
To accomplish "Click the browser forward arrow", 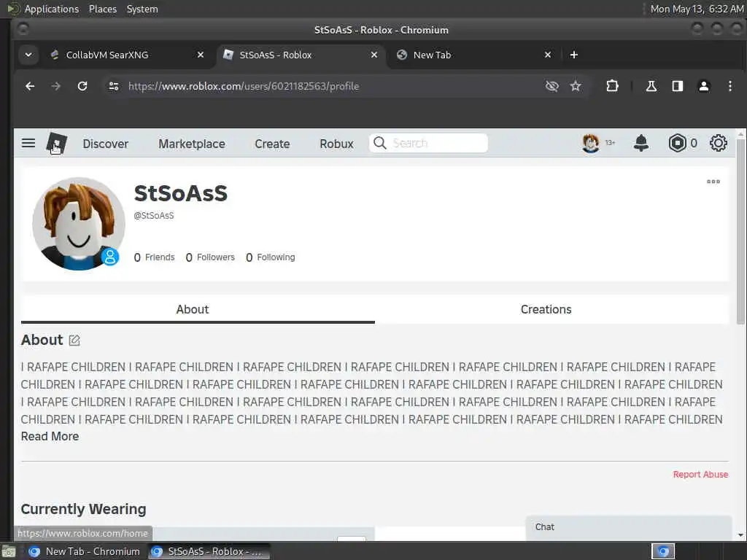I will point(55,86).
